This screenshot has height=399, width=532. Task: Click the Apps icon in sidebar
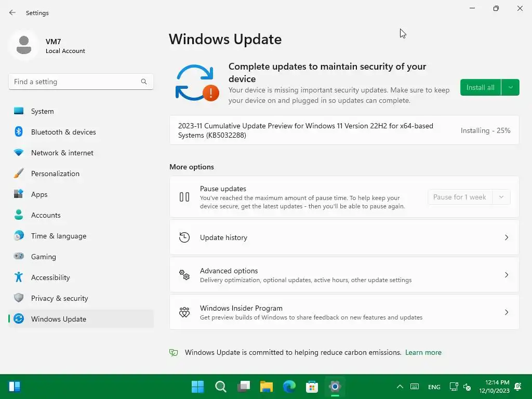[x=19, y=194]
